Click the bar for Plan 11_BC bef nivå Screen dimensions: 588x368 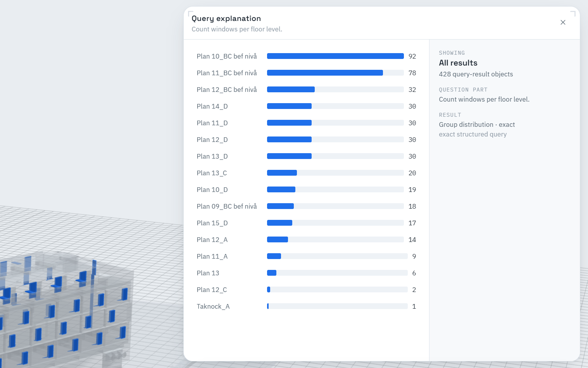pos(335,73)
